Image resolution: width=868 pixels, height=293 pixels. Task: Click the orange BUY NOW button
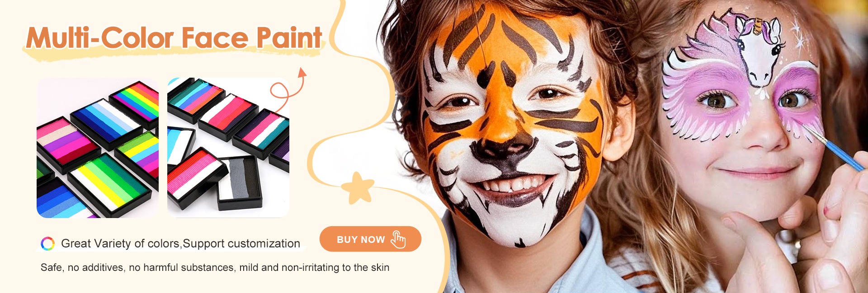coord(370,239)
